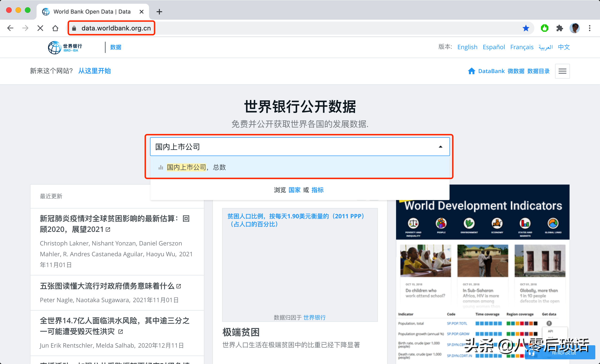Select the World Bank Open Data tab
Viewport: 600px width, 364px height.
pos(93,12)
